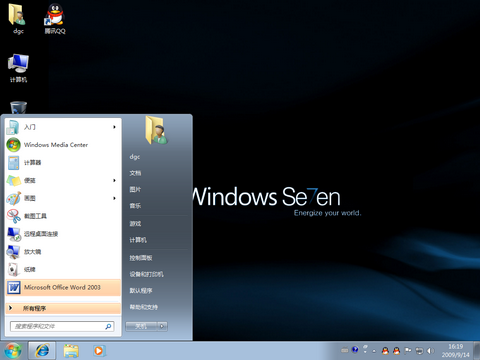480x360 pixels.
Task: Open the Solitaire (纸牌) game
Action: pos(63,269)
